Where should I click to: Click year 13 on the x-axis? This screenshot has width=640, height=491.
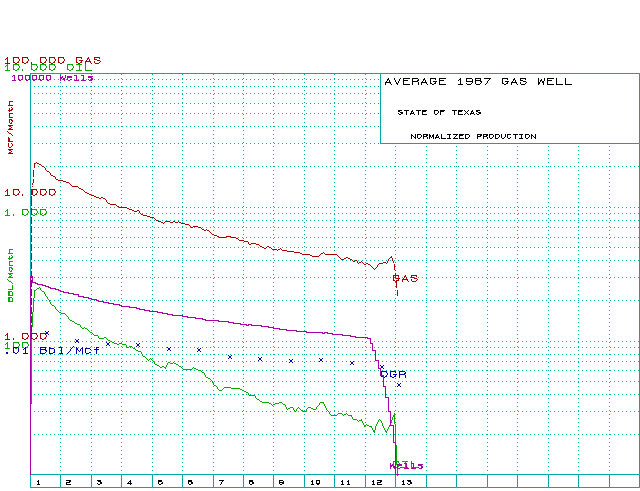pos(405,482)
